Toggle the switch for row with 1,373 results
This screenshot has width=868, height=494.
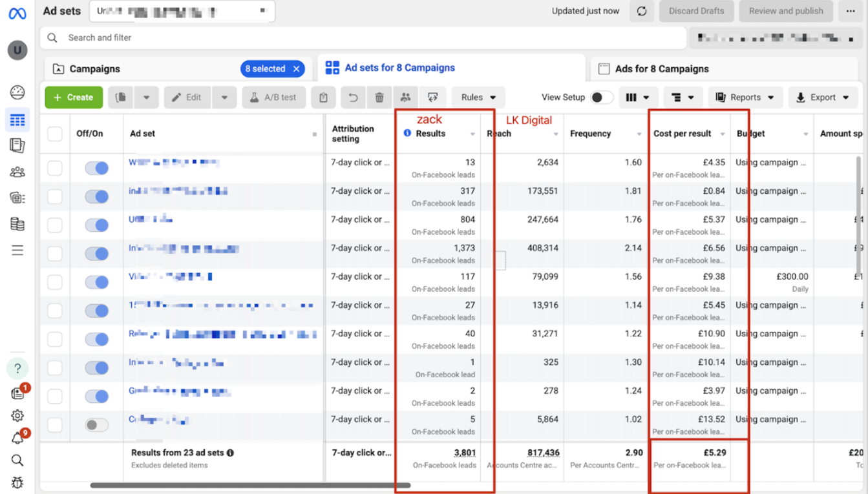pos(97,254)
